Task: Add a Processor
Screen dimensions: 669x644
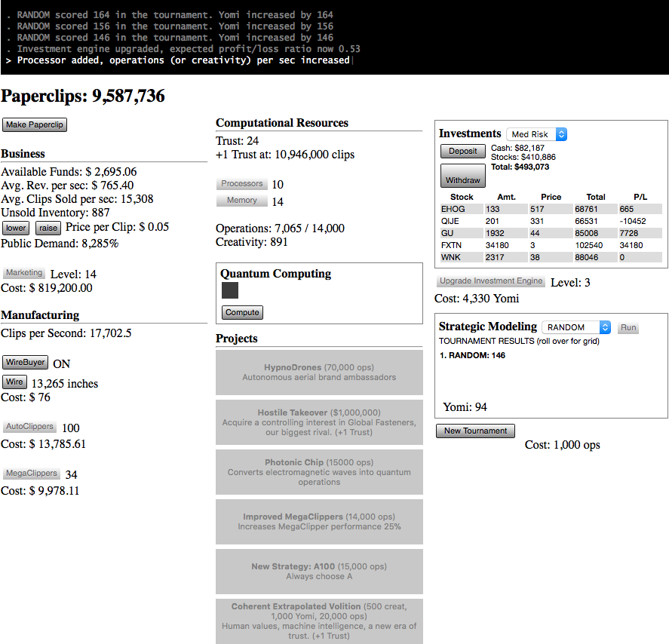Action: click(242, 184)
